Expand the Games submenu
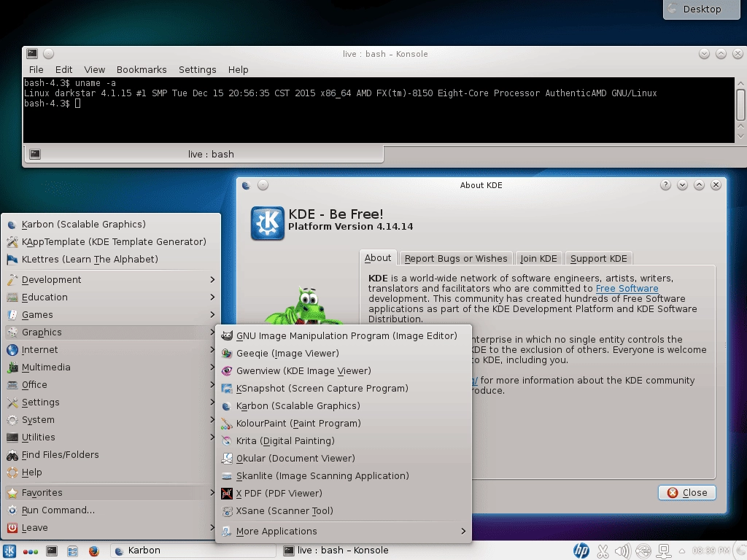The image size is (747, 560). 111,315
